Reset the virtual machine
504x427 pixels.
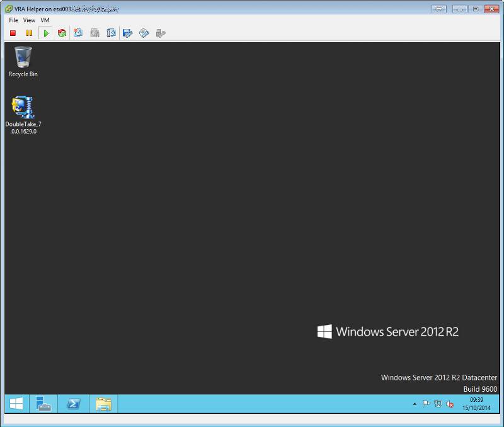point(62,33)
